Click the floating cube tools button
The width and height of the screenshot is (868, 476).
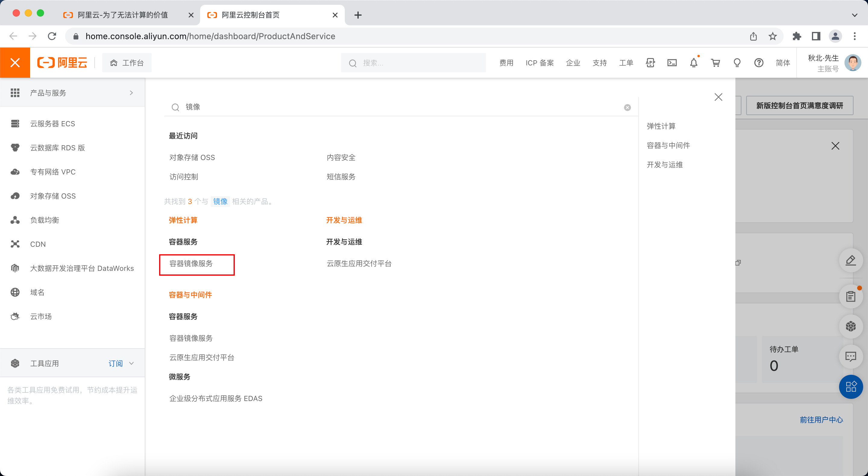click(851, 326)
